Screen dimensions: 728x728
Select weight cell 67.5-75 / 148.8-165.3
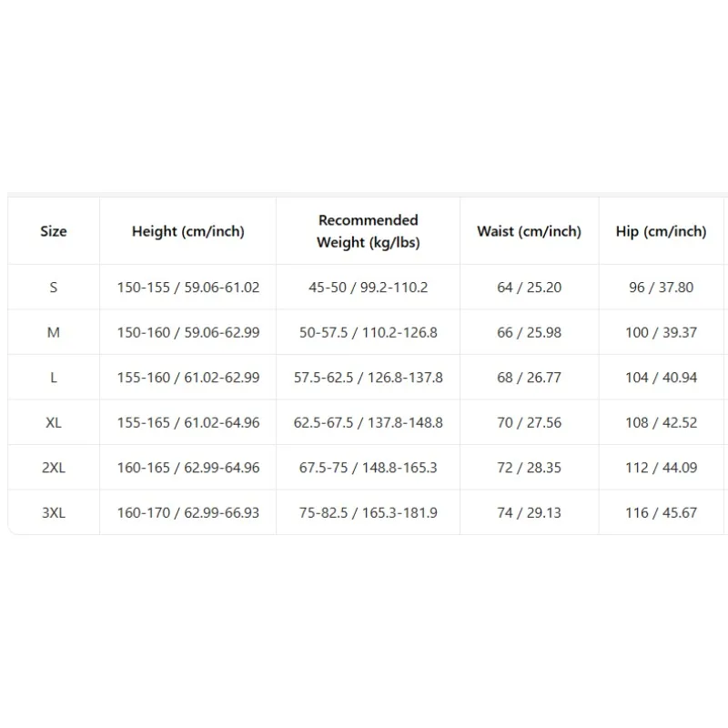369,468
